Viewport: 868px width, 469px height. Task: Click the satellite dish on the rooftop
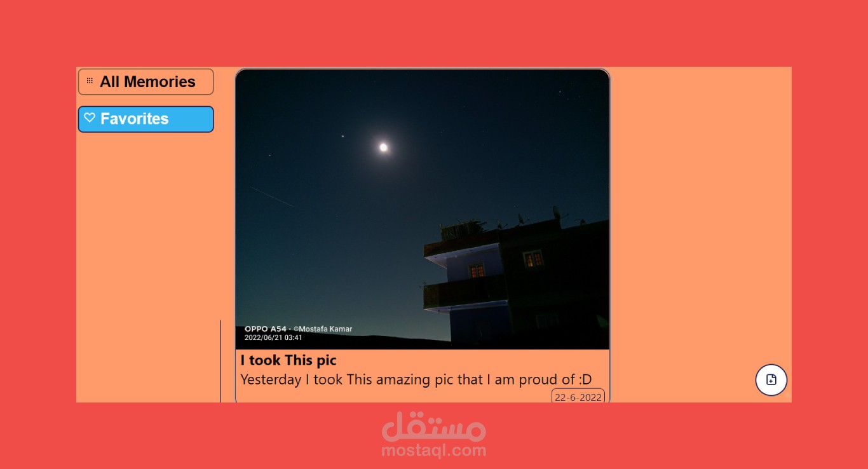pos(557,212)
